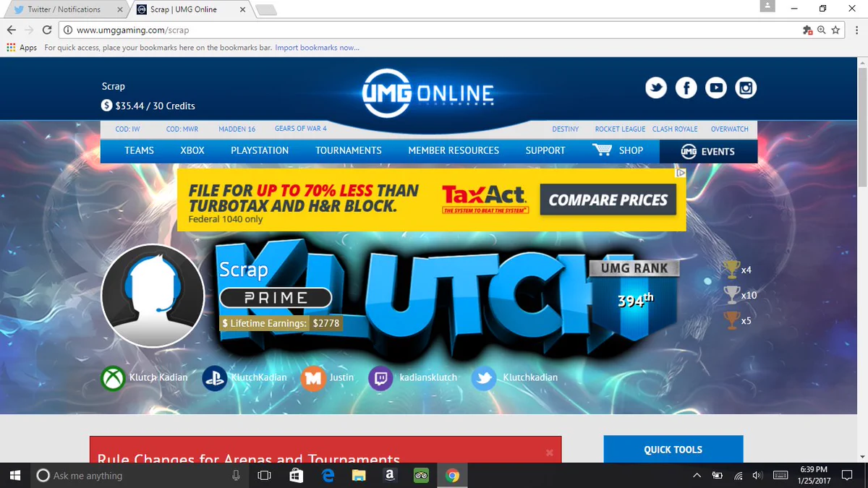Open UMG Twitter social icon
This screenshot has width=868, height=488.
[x=656, y=88]
